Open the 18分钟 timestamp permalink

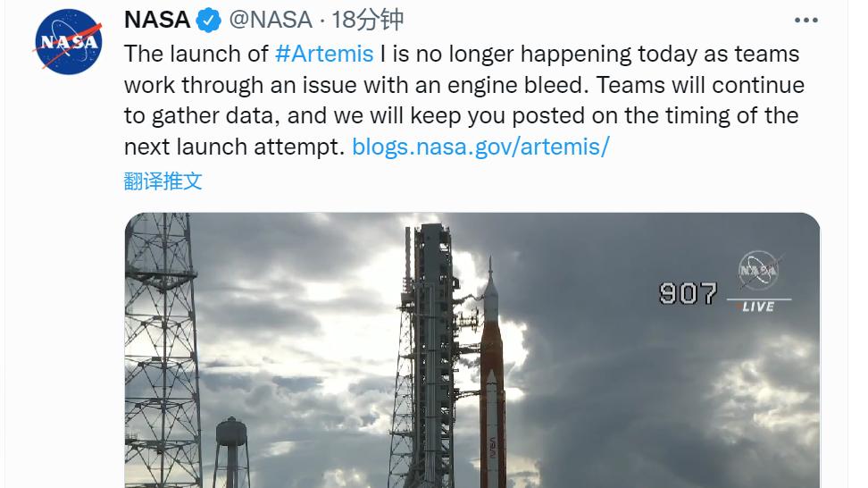(368, 21)
